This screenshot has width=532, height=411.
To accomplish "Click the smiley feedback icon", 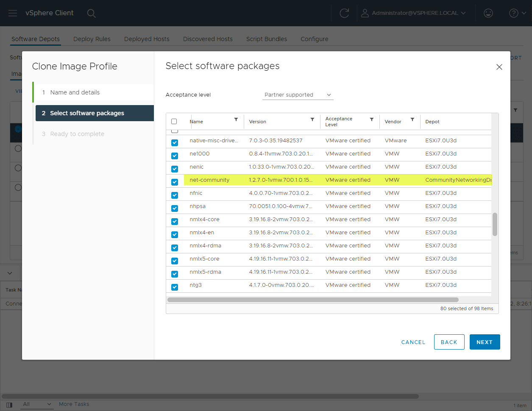I will [x=488, y=13].
